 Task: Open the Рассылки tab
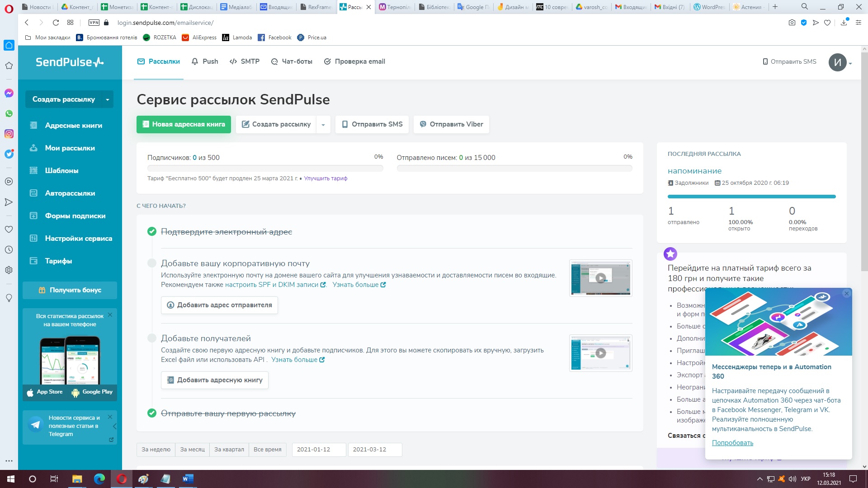[159, 61]
